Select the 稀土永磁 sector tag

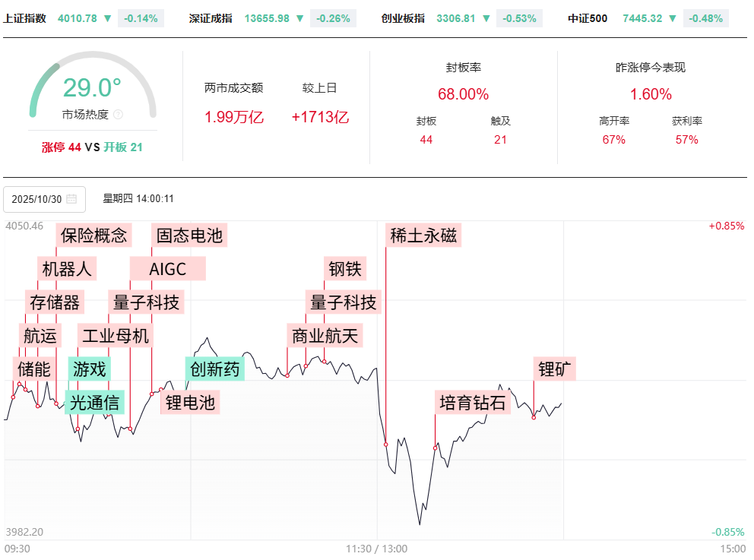pos(423,236)
